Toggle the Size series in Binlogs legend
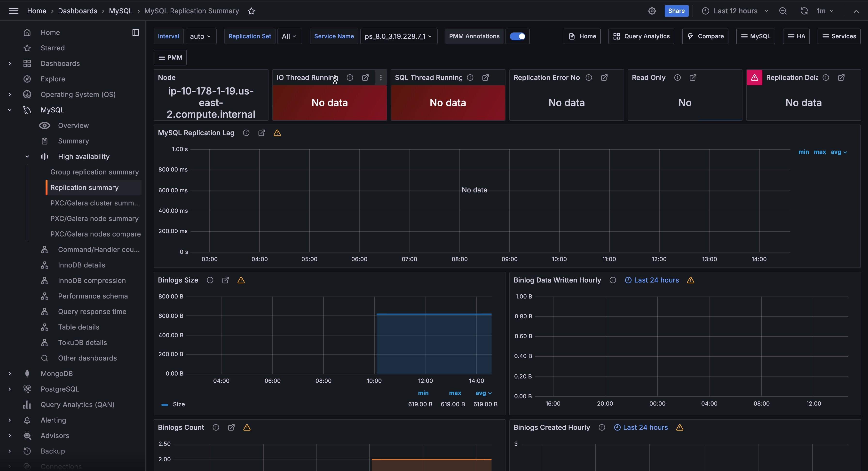 click(178, 404)
